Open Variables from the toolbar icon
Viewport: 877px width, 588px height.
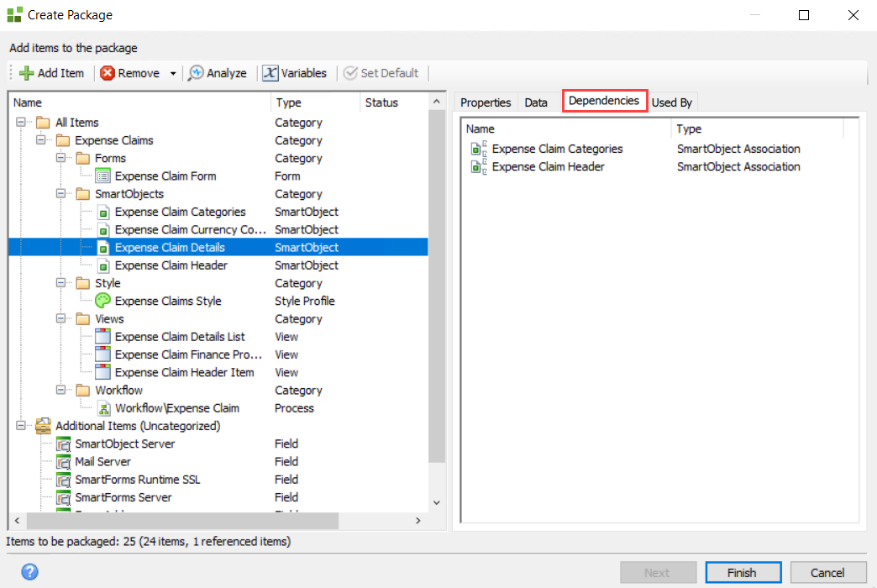270,73
